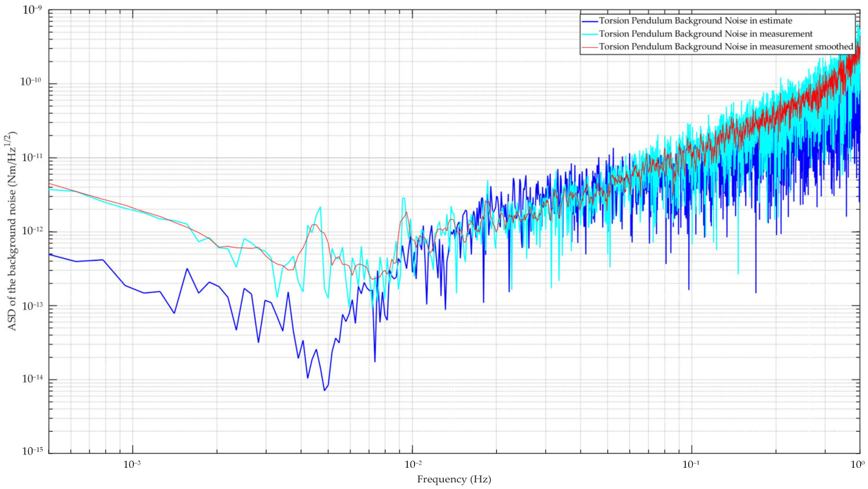Click the blue curve's lowest dip near 10⁻¹⁴
The width and height of the screenshot is (868, 489).
click(x=325, y=390)
